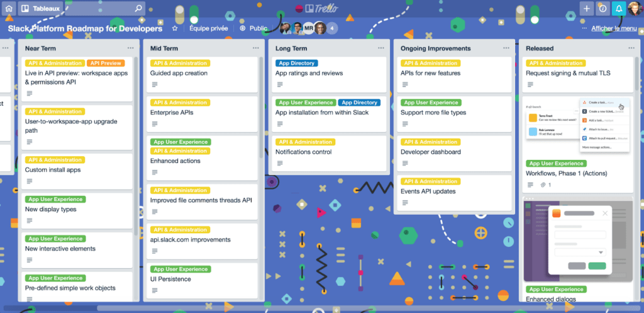Click the Enhanced dialogs cover image
Viewport: 644px width, 313px height.
click(x=578, y=239)
